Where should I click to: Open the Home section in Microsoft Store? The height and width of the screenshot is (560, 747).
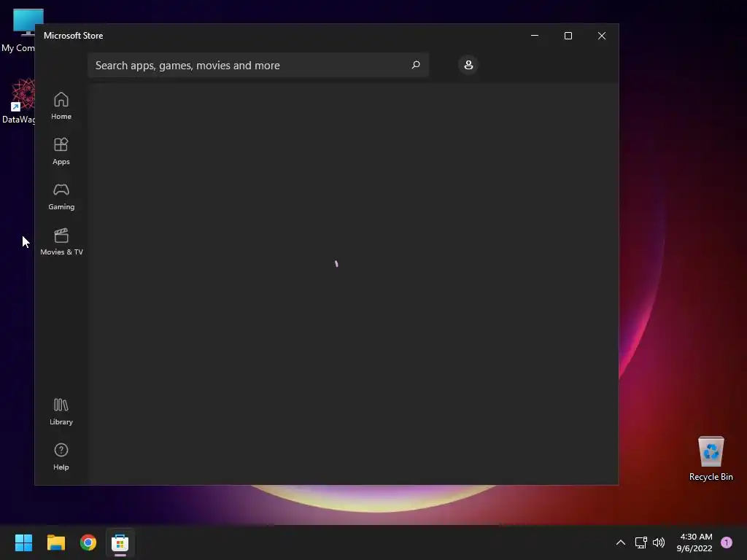[x=61, y=106]
